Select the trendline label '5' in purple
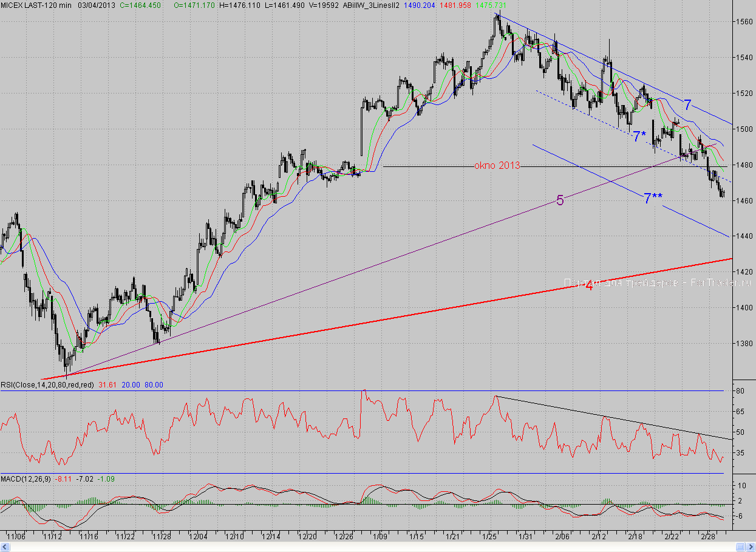756x552 pixels. 560,201
